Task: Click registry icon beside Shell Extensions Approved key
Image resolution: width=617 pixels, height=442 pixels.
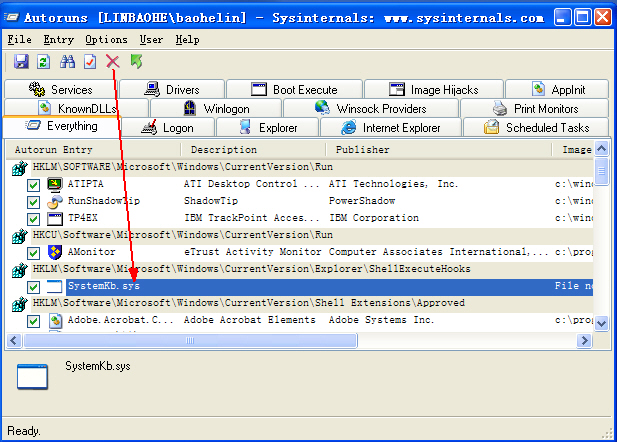Action: 19,304
